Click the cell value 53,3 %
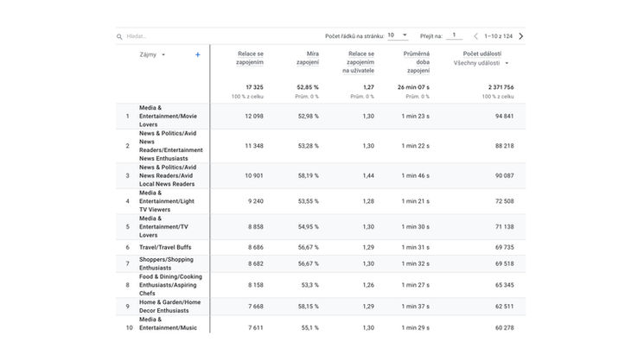644x355 pixels. (x=310, y=285)
